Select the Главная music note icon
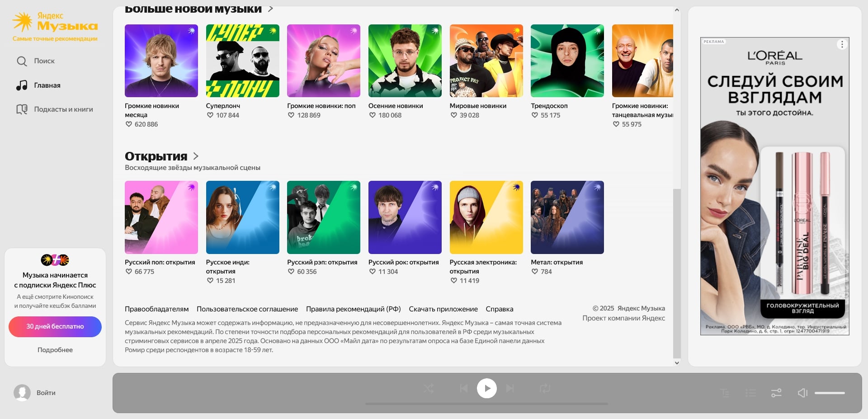 tap(21, 85)
